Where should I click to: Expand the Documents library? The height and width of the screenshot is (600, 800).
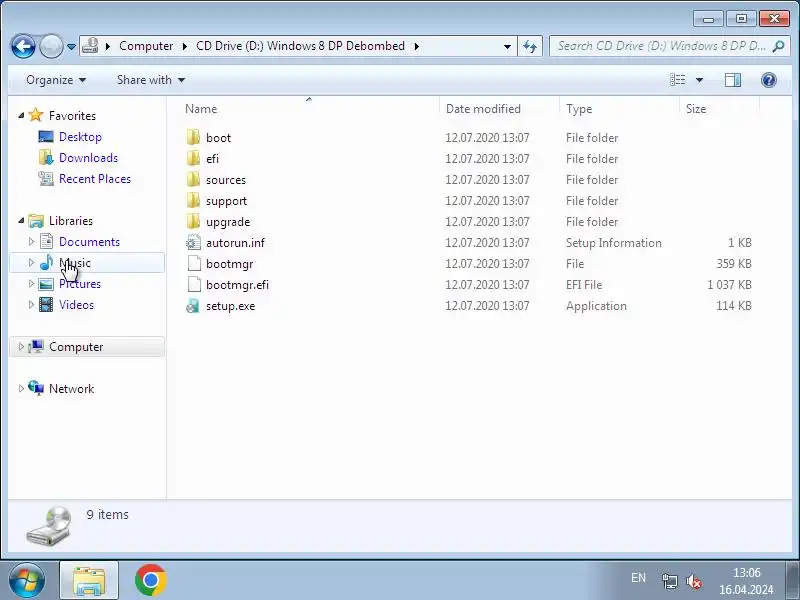click(x=31, y=241)
